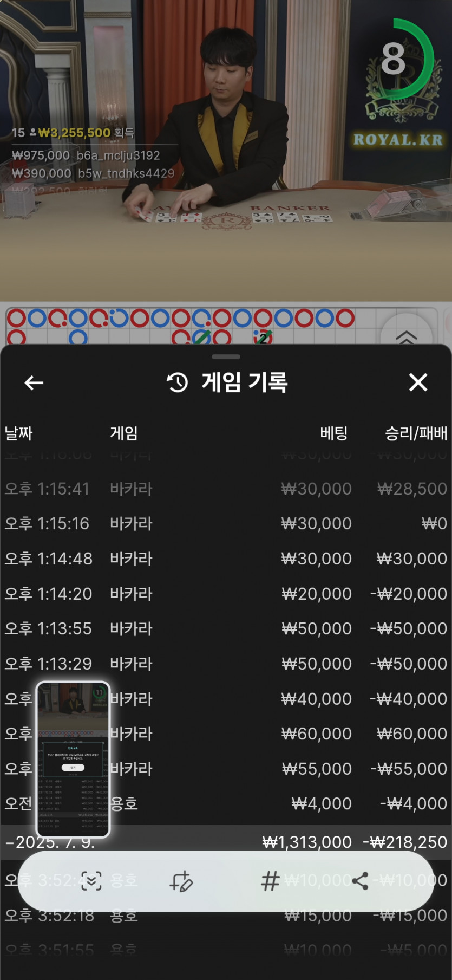The height and width of the screenshot is (980, 452).
Task: Add a hashtag tag to the screenshot
Action: [x=270, y=881]
